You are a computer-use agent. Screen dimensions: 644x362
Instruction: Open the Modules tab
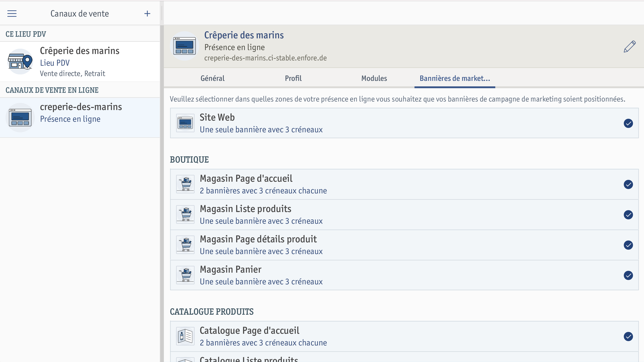[x=374, y=78]
